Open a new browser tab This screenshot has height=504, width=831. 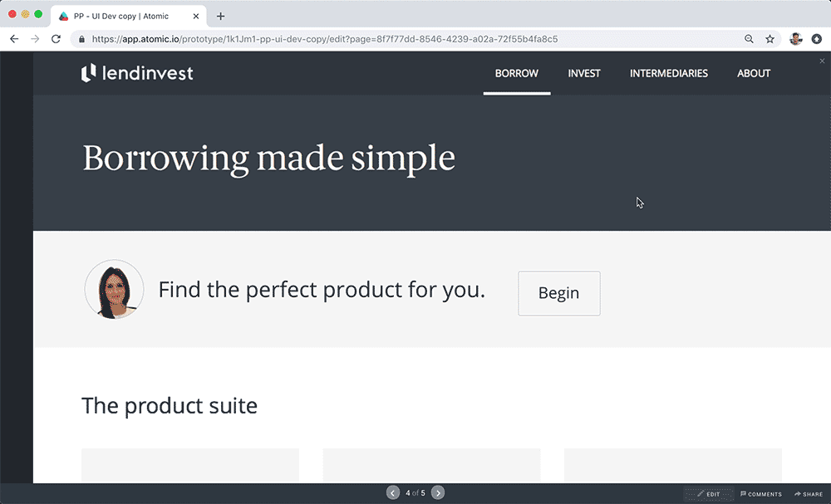click(x=220, y=17)
